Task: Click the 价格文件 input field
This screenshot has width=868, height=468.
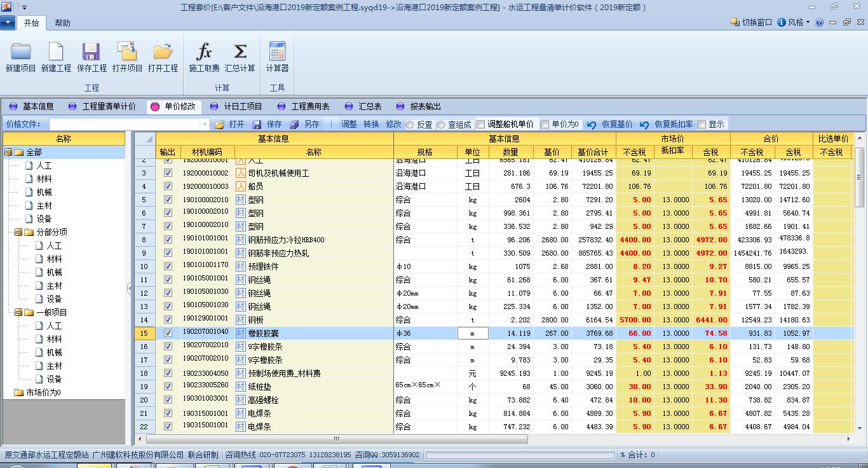Action: pyautogui.click(x=129, y=125)
